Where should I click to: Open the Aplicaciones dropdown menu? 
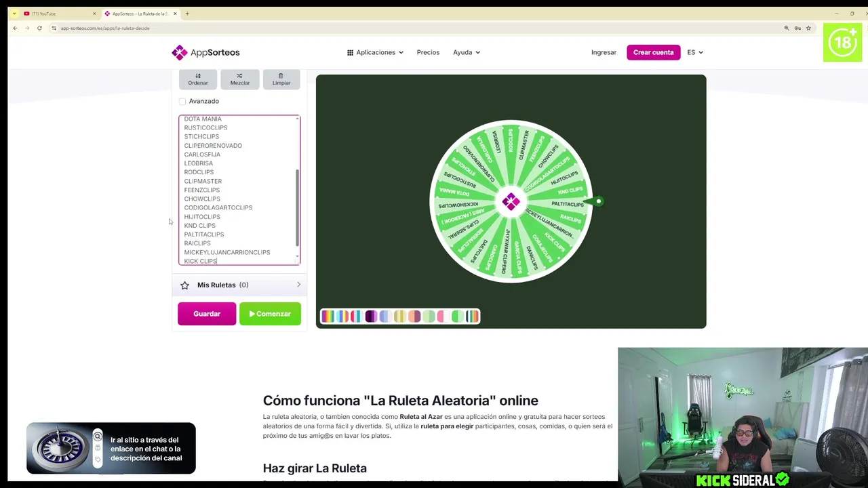click(x=375, y=52)
